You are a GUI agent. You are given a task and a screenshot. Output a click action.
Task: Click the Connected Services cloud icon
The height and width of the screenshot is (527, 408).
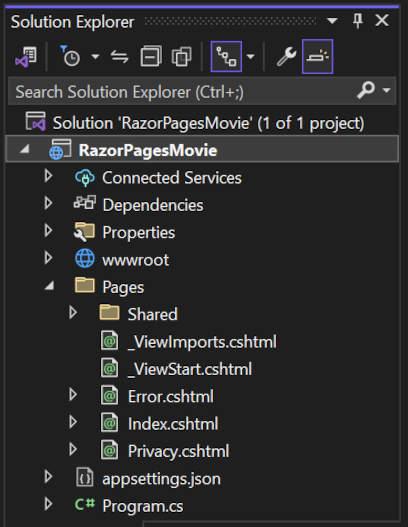[x=85, y=177]
